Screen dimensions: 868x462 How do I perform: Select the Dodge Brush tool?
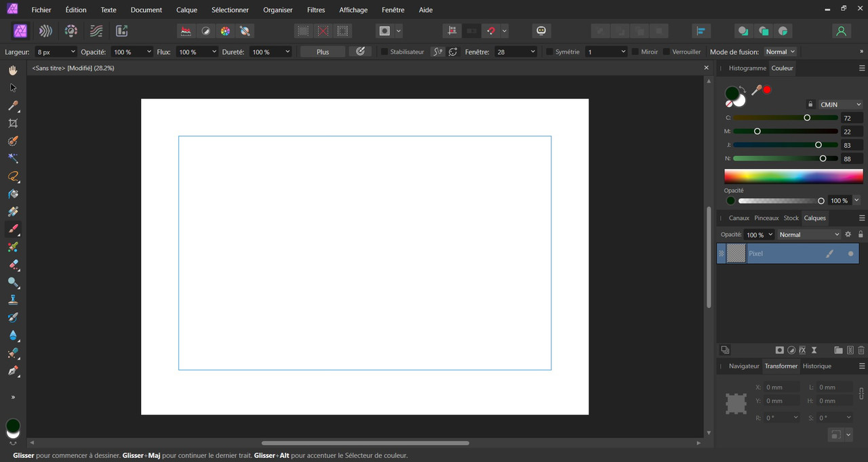pos(13,282)
